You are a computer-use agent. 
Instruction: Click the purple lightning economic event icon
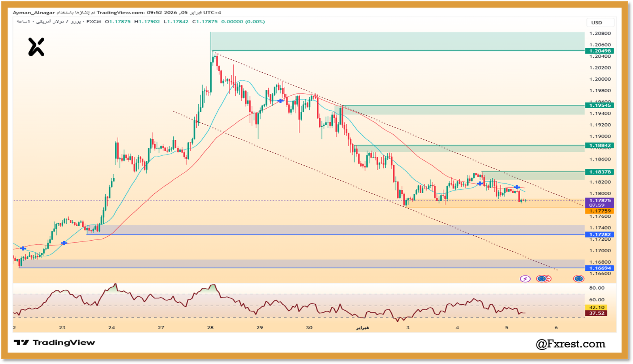[x=525, y=279]
